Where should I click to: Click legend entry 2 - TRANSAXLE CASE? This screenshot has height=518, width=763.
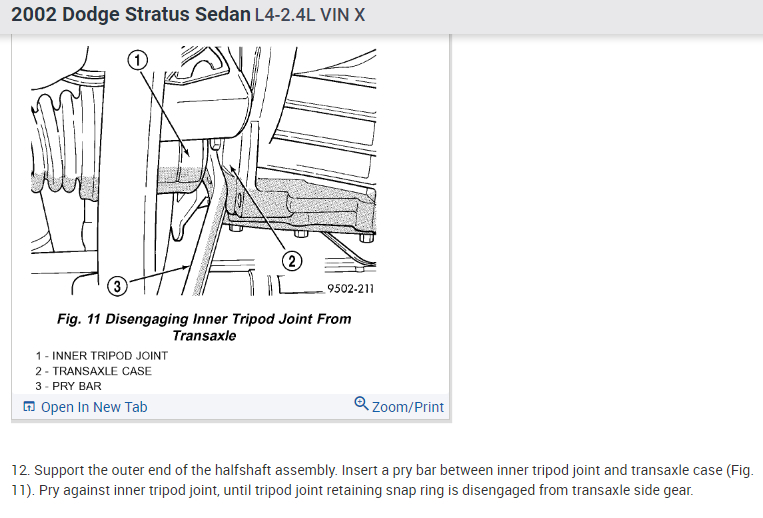[x=93, y=371]
